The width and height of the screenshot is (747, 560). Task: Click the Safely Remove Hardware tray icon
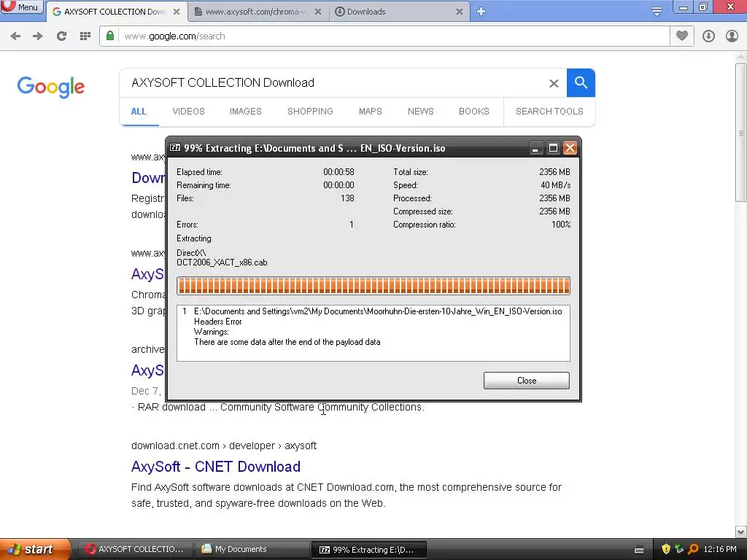point(679,549)
